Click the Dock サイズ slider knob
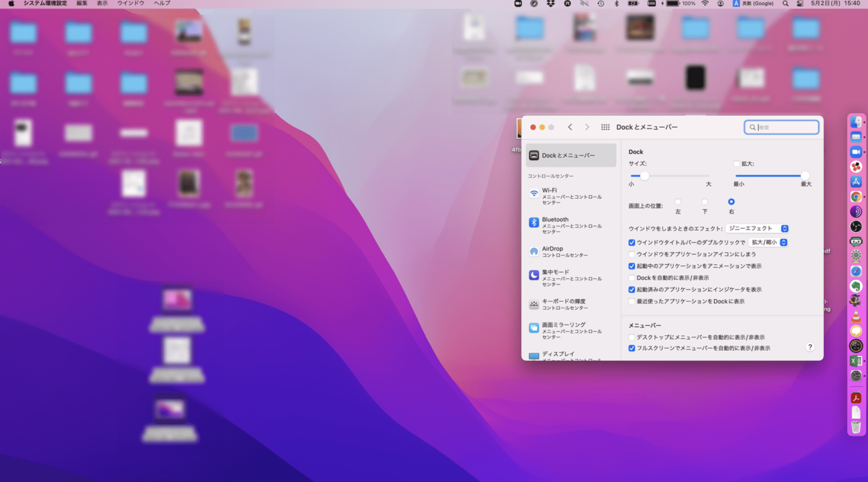868x482 pixels. pyautogui.click(x=644, y=176)
